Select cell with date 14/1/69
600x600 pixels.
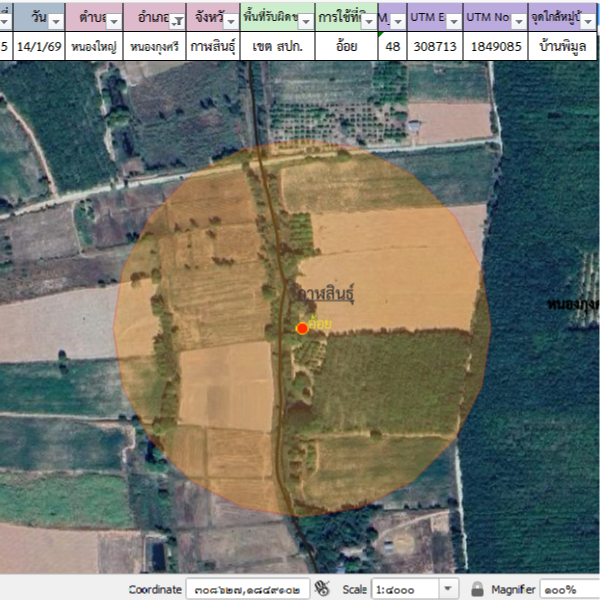click(40, 46)
